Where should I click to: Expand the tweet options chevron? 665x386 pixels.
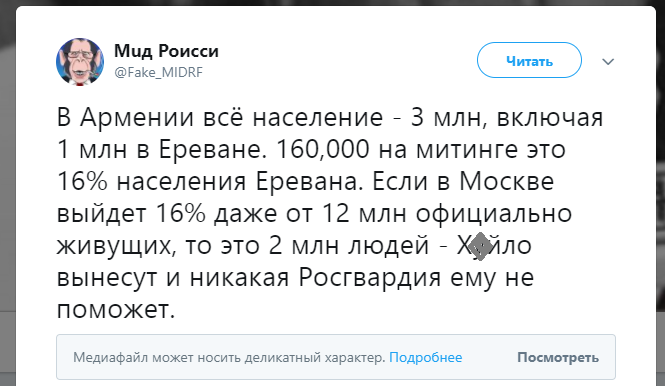pos(608,62)
